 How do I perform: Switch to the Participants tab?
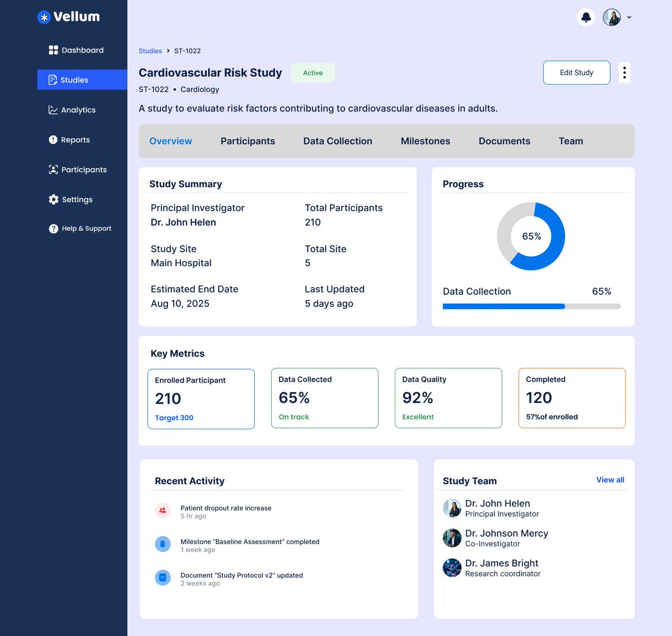248,141
